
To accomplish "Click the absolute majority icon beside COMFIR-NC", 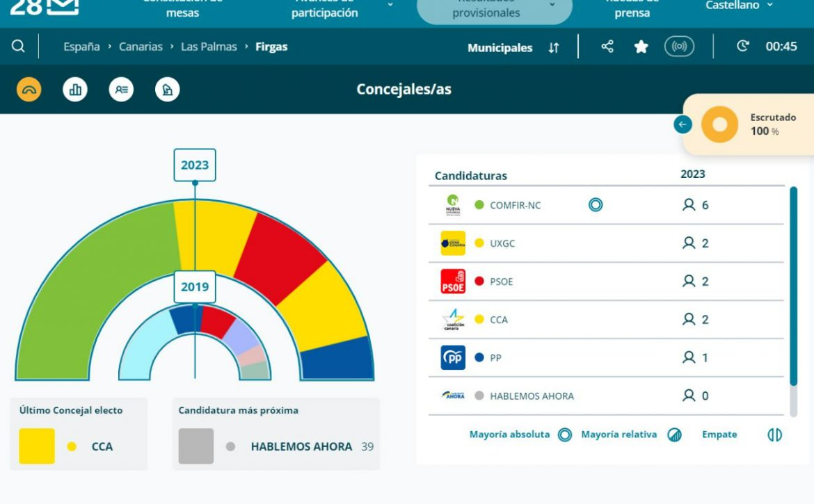I will 596,205.
